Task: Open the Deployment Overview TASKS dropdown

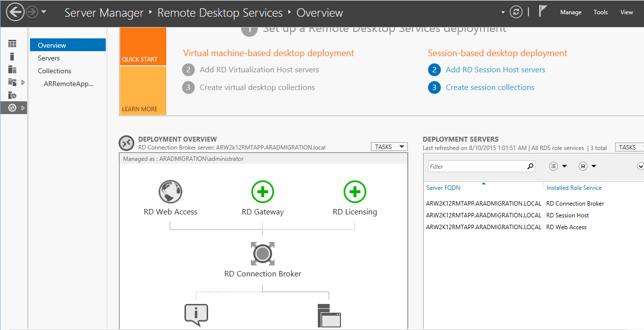Action: [x=389, y=146]
